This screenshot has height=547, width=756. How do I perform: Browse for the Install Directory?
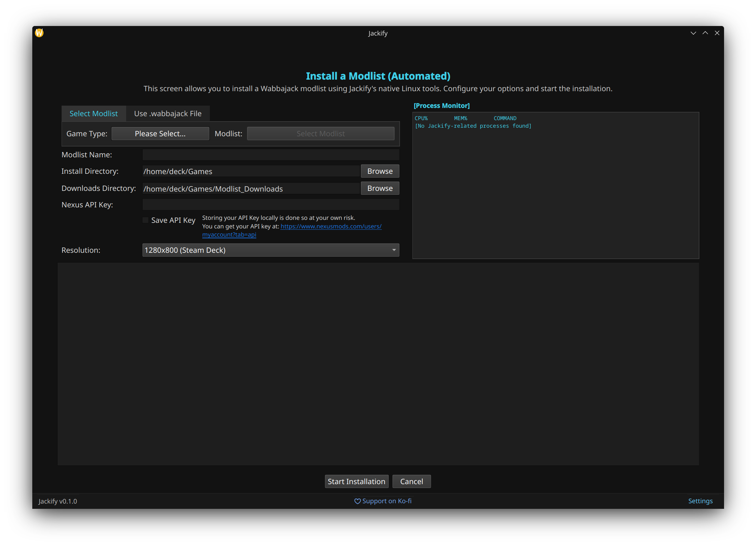[380, 171]
